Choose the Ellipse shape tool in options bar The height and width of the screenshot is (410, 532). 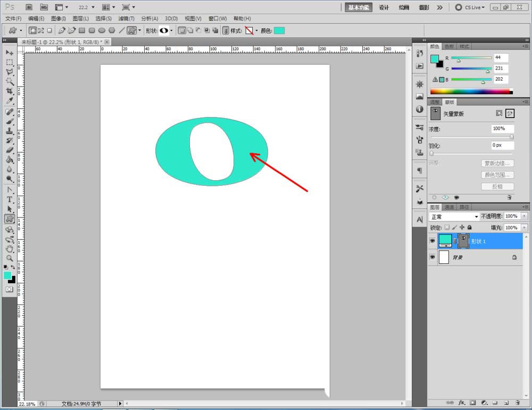click(102, 30)
